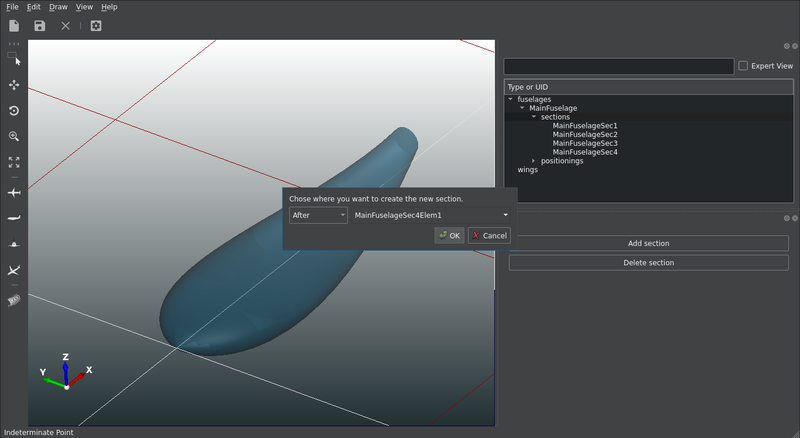Click the new file icon
This screenshot has height=438, width=800.
tap(14, 26)
